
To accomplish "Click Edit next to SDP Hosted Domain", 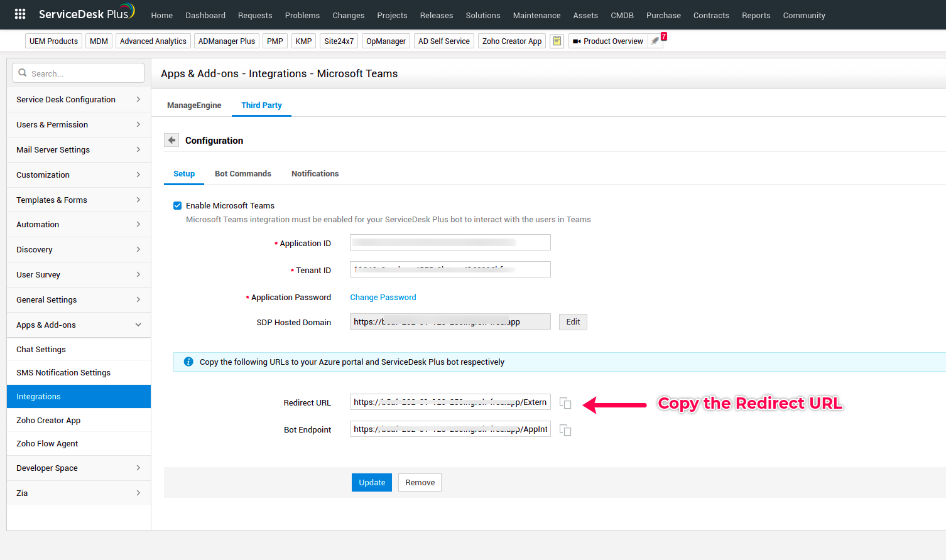I will coord(573,322).
